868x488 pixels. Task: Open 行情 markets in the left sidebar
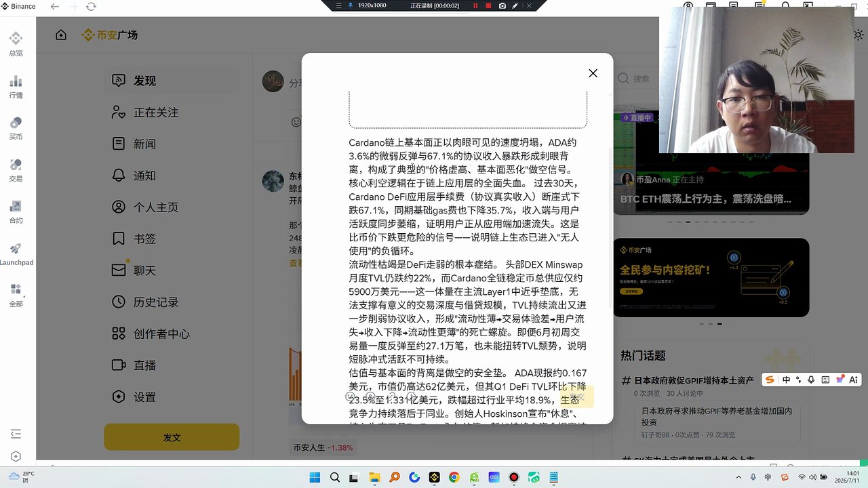point(16,87)
